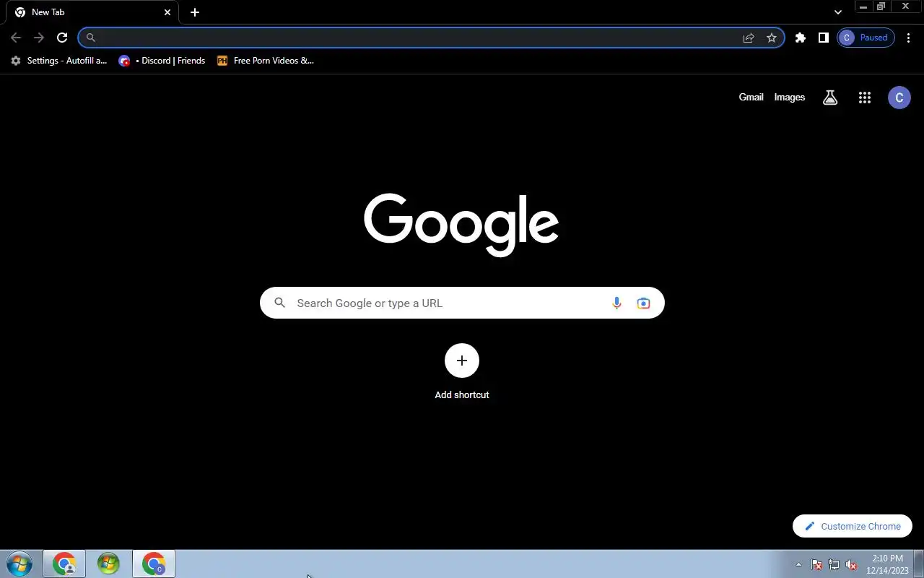Click the muted volume tray icon

coord(851,564)
